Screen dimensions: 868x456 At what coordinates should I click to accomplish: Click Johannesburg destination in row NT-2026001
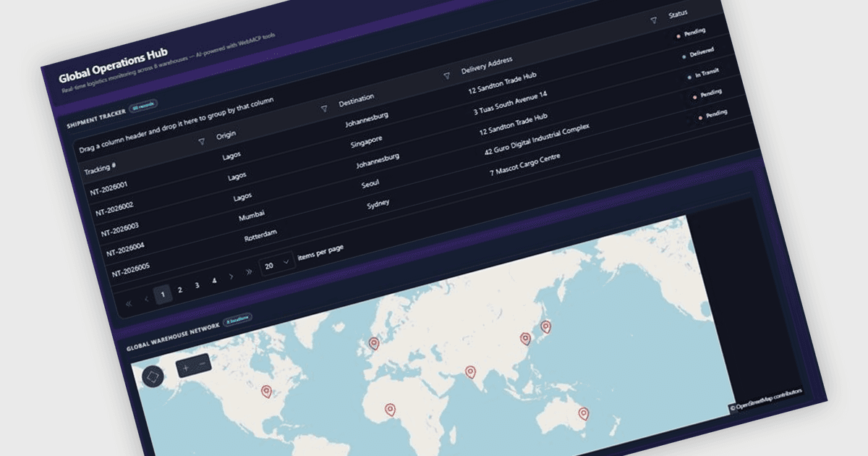tap(367, 118)
